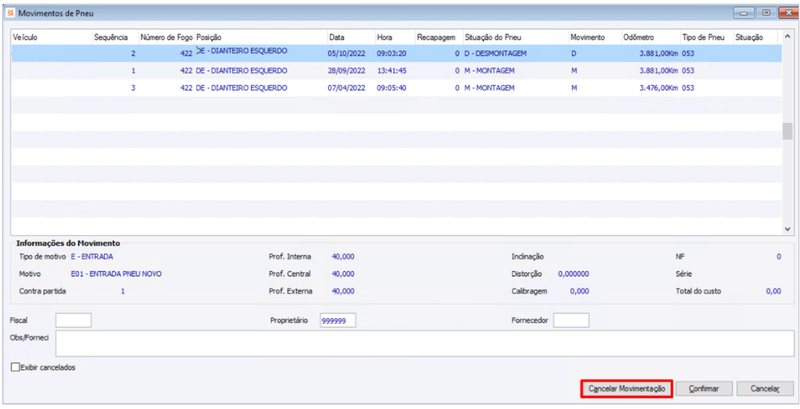This screenshot has width=800, height=409.
Task: Click the Movimentos de Pneu window icon
Action: pos(9,13)
